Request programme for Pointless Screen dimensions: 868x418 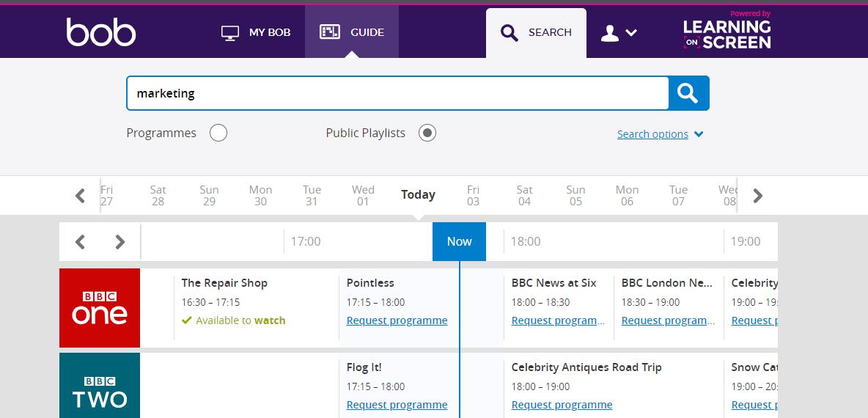(397, 320)
